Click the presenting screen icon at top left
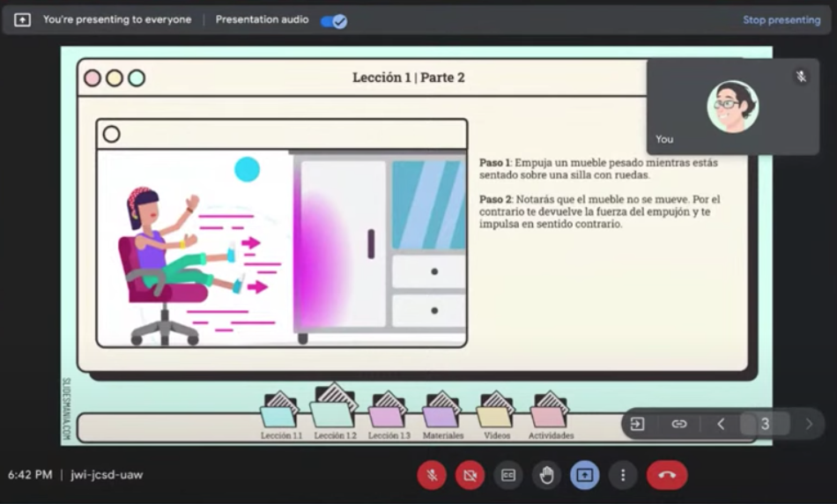This screenshot has height=504, width=837. point(22,19)
